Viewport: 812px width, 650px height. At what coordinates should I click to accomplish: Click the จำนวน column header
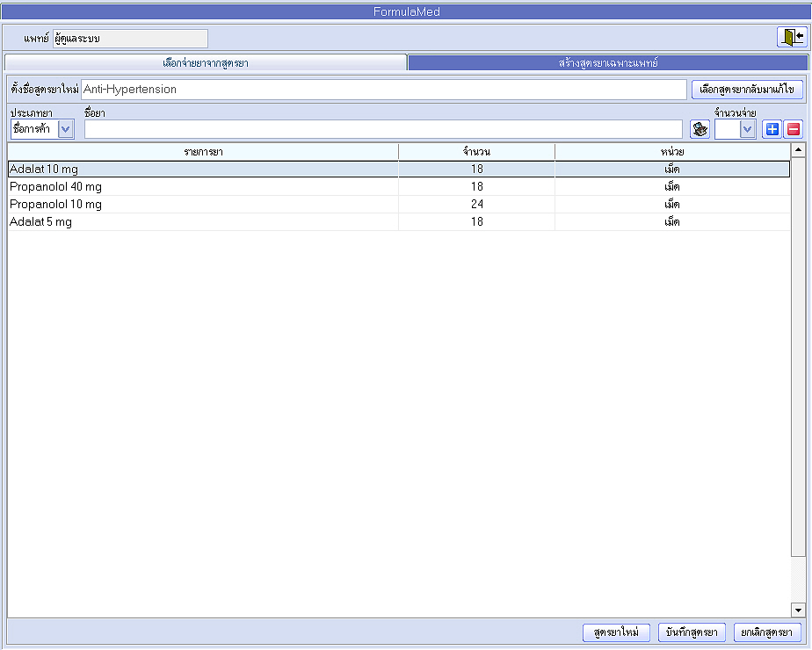[x=476, y=152]
